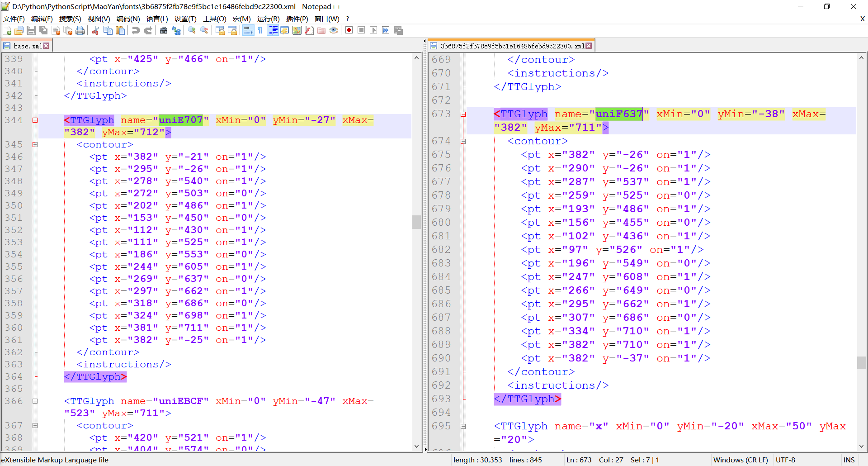Image resolution: width=868 pixels, height=466 pixels.
Task: Toggle word wrap
Action: (248, 31)
